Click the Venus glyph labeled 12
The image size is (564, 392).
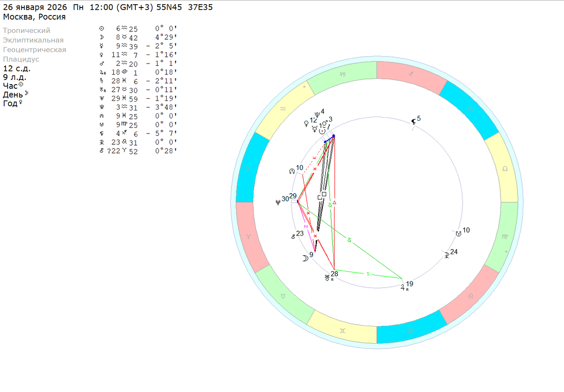pos(307,123)
